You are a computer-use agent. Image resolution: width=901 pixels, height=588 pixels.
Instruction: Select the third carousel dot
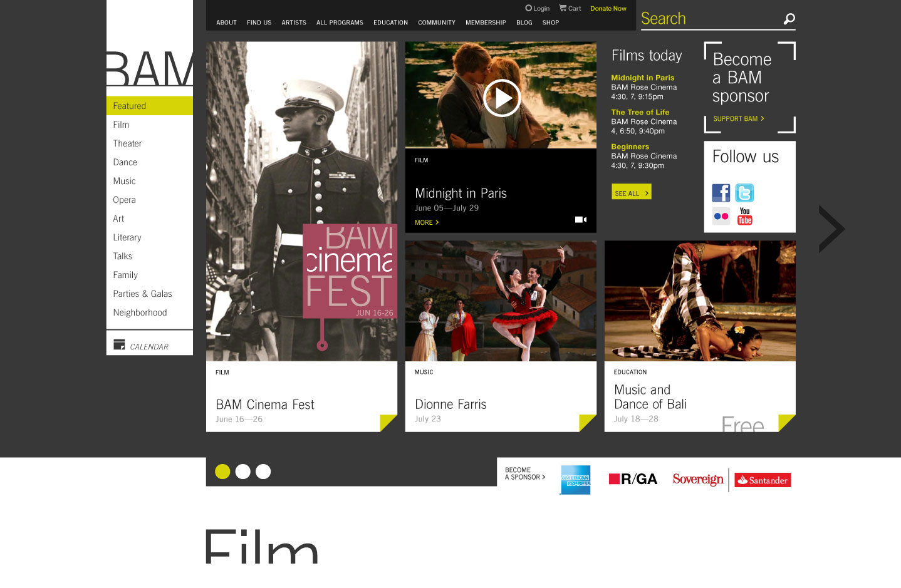(263, 472)
